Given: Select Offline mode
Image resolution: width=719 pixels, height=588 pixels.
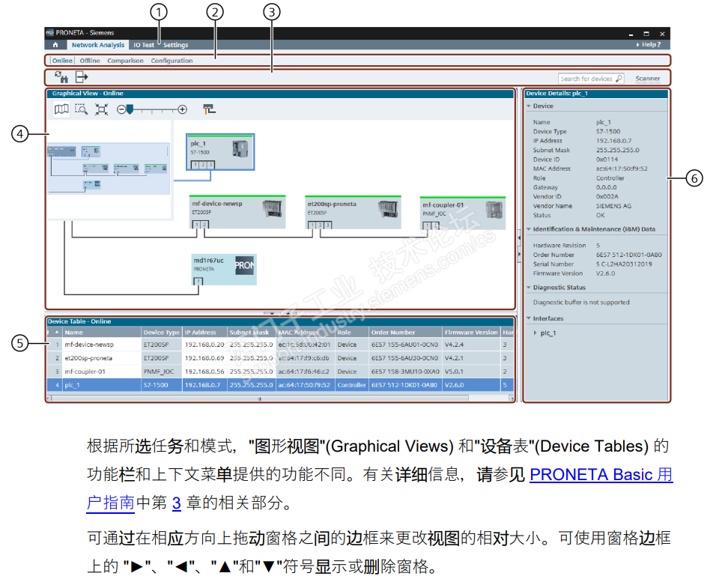Looking at the screenshot, I should [89, 61].
